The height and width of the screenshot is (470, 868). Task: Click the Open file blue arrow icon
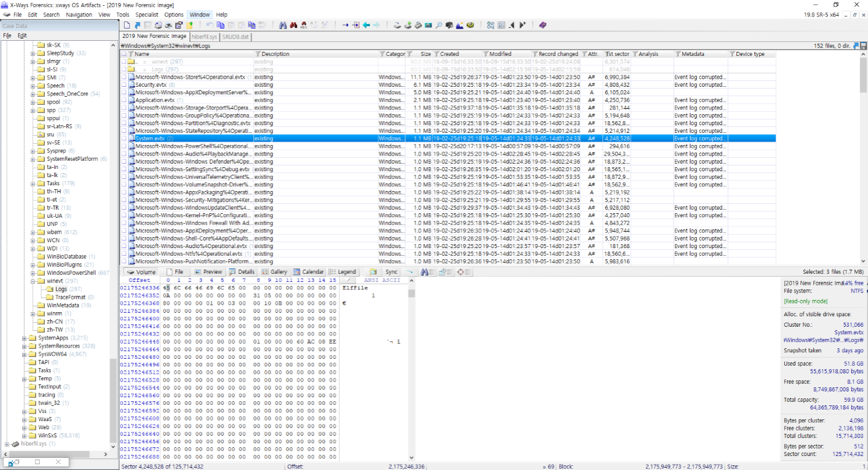137,25
